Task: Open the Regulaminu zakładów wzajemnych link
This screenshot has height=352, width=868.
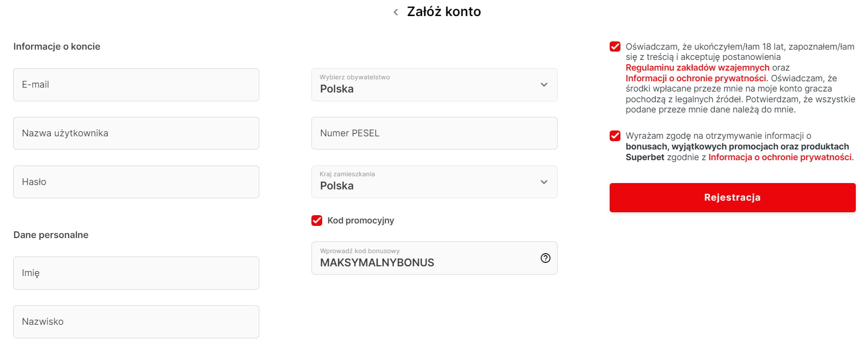Action: coord(697,68)
